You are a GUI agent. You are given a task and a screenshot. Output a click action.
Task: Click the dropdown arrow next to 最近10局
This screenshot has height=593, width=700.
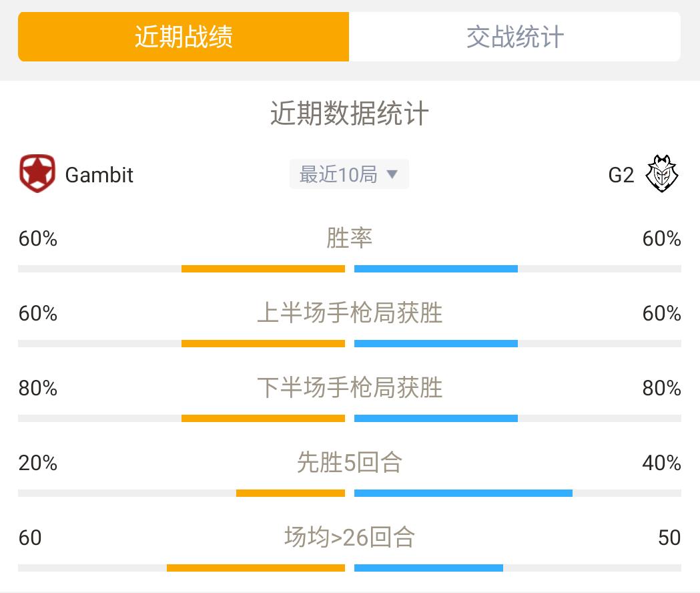click(392, 174)
